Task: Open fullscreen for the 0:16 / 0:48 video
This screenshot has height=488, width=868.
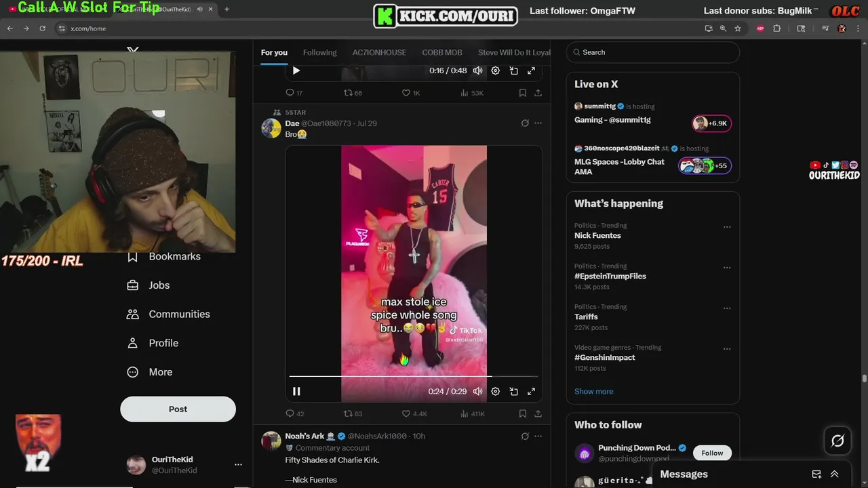Action: (532, 70)
